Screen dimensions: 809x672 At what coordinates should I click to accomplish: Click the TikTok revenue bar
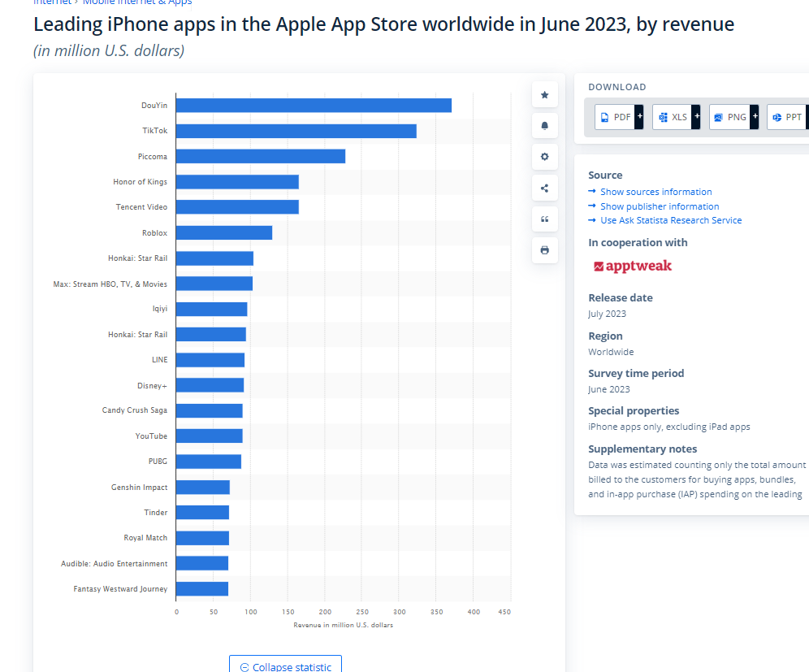(296, 131)
